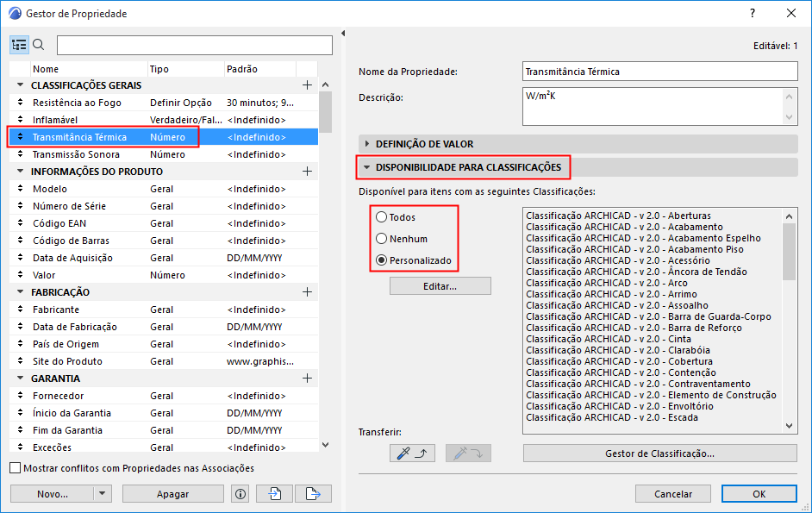Screen dimensions: 812x513
Task: Select Classificação ARCHICAD - v 2.0 - Escada
Action: coord(612,417)
